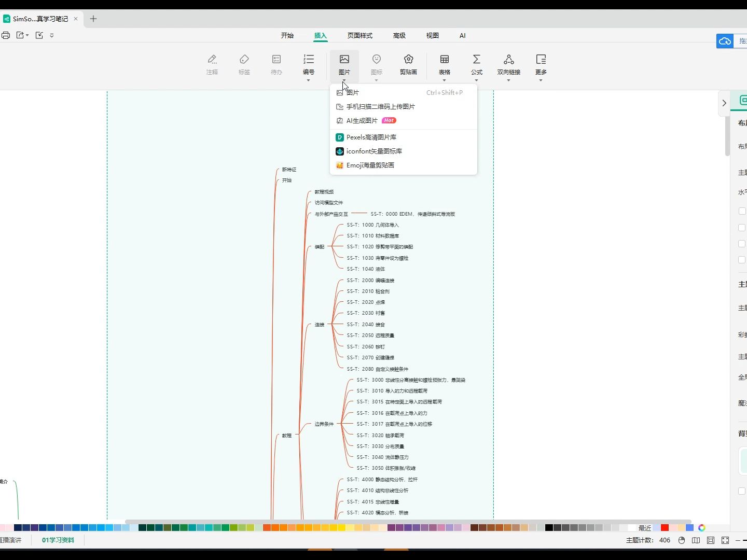Select the 连接 branch topic
Screen dimensions: 747x560
pyautogui.click(x=320, y=325)
